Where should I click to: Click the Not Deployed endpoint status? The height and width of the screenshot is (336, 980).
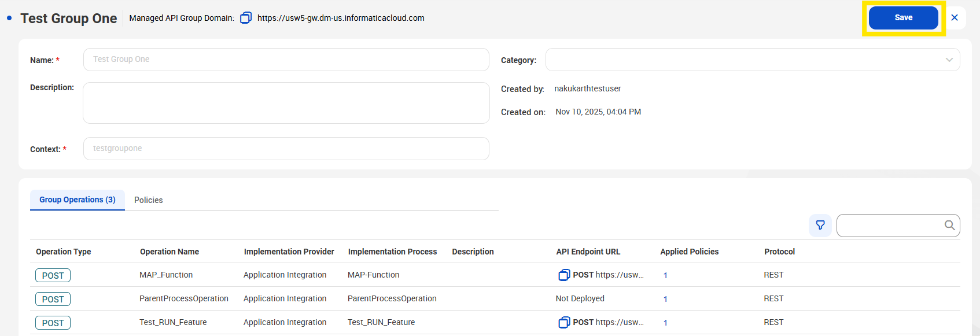coord(580,298)
